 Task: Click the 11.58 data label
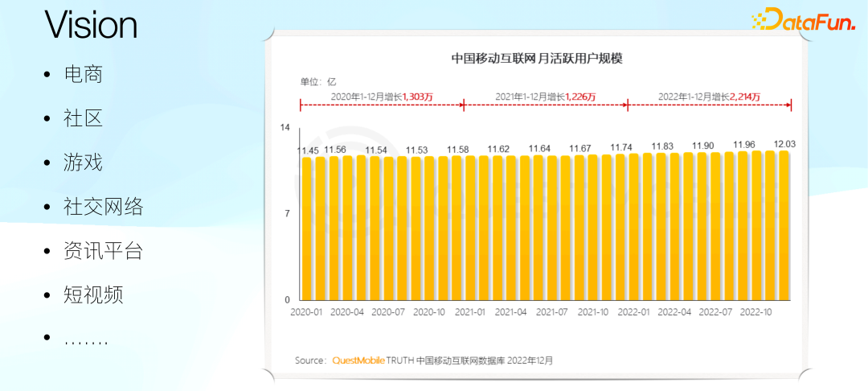pyautogui.click(x=458, y=150)
